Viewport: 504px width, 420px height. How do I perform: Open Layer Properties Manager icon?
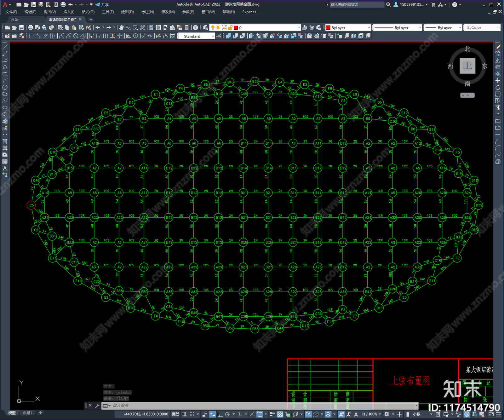click(x=206, y=28)
